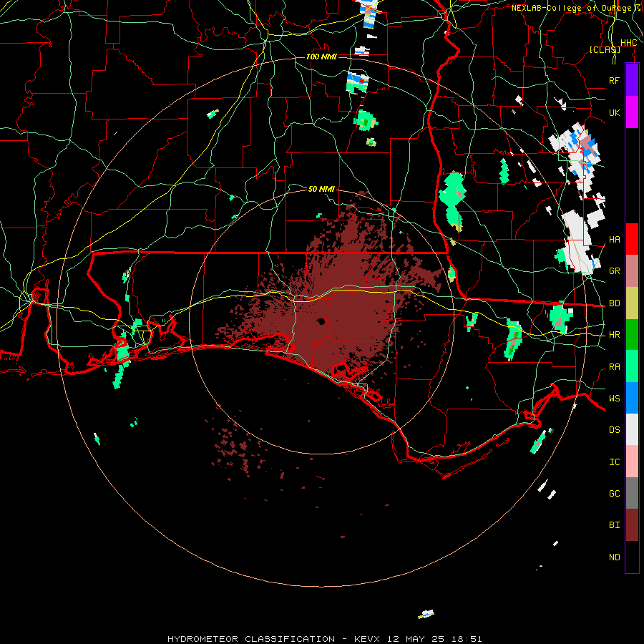
Task: Click the "RA" legend label
Action: coord(615,367)
